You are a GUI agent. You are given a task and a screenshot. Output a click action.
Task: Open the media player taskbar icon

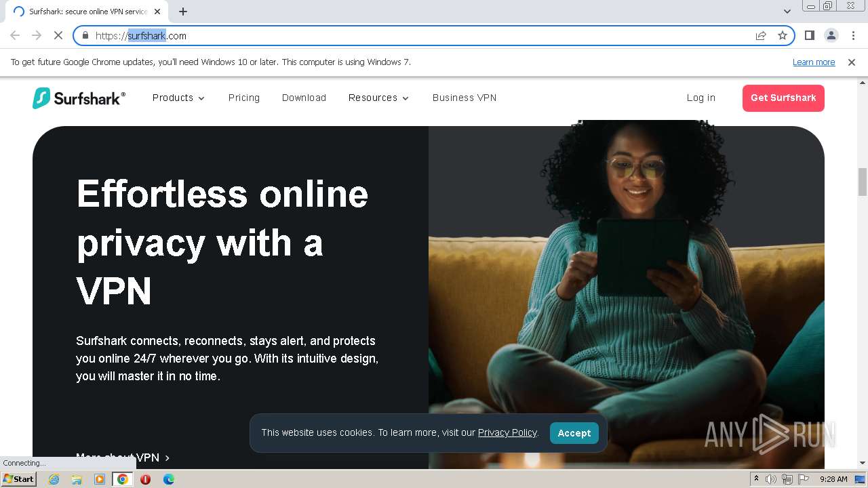(100, 479)
